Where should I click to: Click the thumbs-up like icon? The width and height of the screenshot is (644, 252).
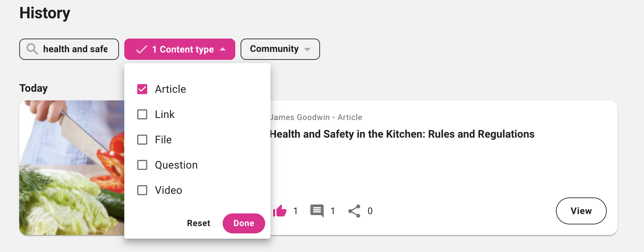tap(280, 211)
